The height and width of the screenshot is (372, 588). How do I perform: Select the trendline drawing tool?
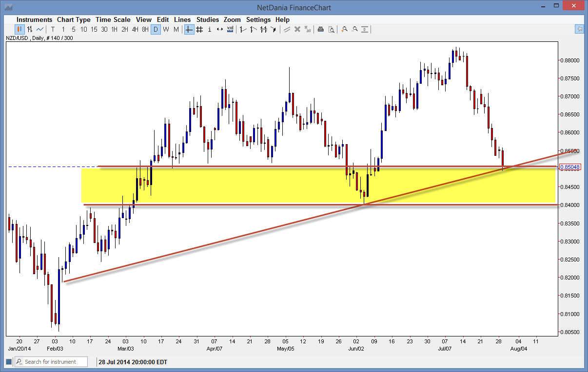click(242, 29)
